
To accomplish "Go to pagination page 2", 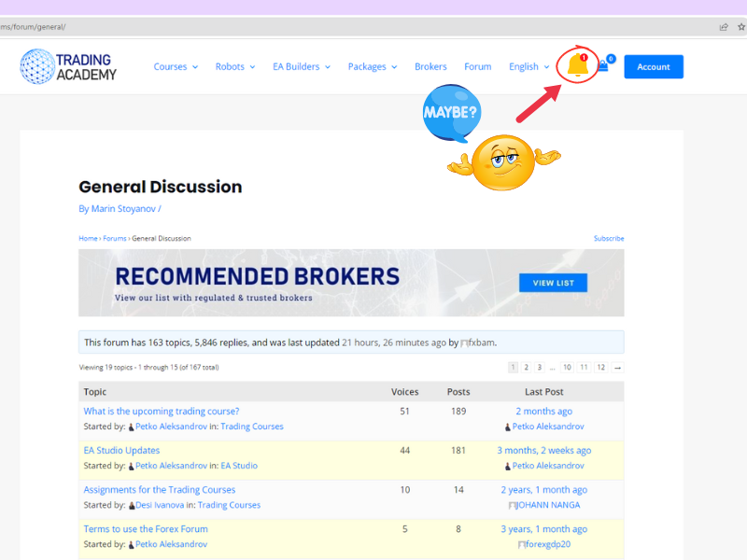I will [527, 367].
